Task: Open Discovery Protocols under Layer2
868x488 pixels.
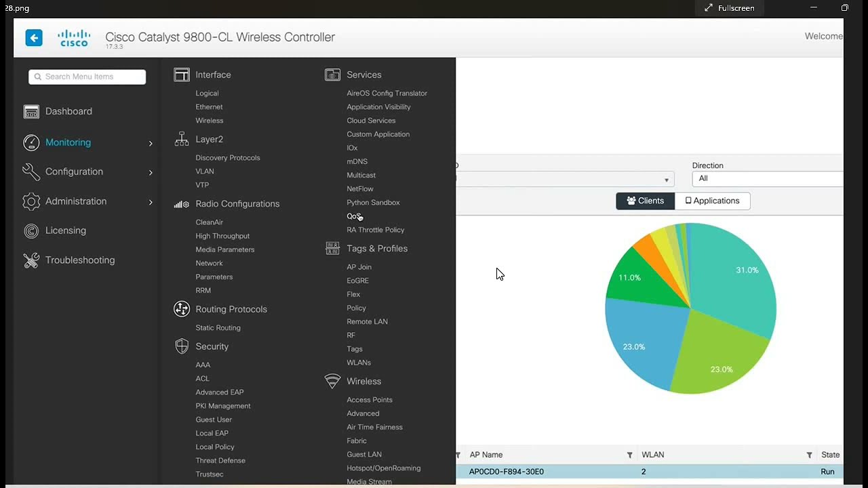Action: click(x=228, y=158)
